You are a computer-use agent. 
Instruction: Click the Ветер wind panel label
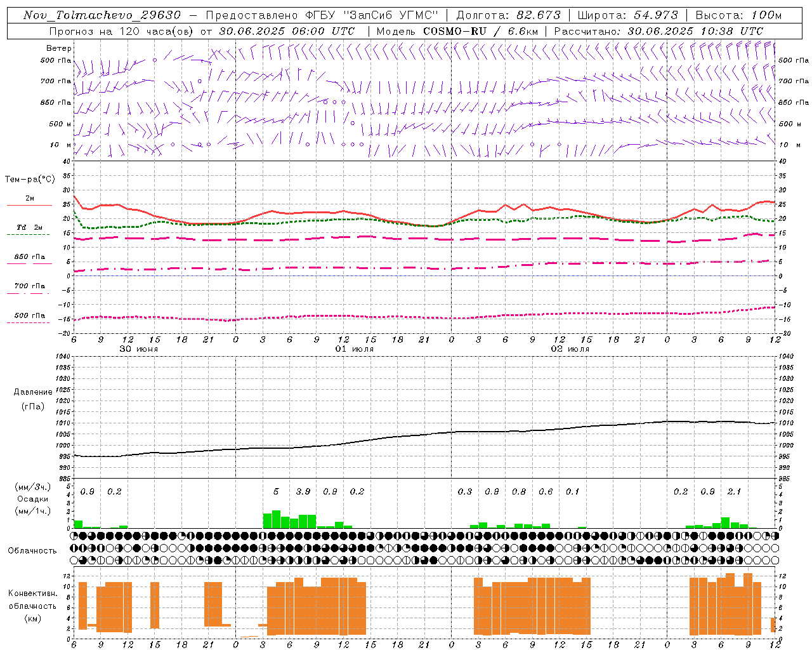click(58, 48)
